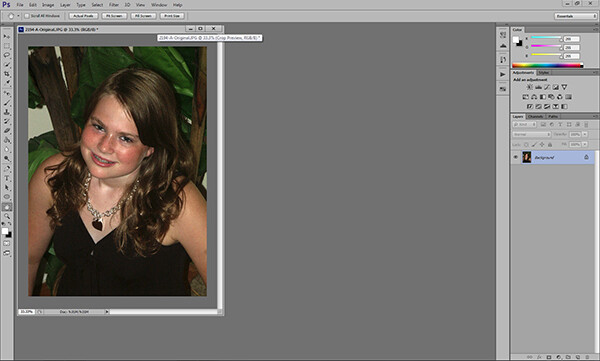Open the Filter menu
Image resolution: width=600 pixels, height=361 pixels.
tap(114, 5)
